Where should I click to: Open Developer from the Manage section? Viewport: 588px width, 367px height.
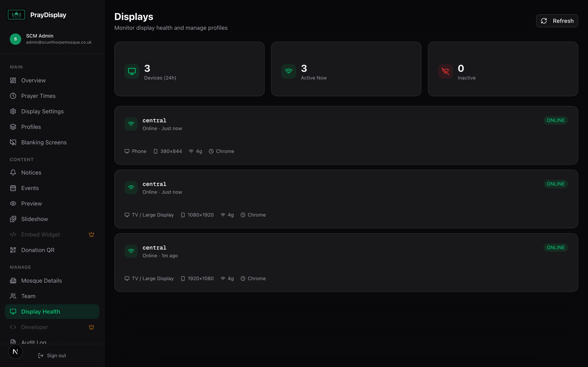[34, 327]
